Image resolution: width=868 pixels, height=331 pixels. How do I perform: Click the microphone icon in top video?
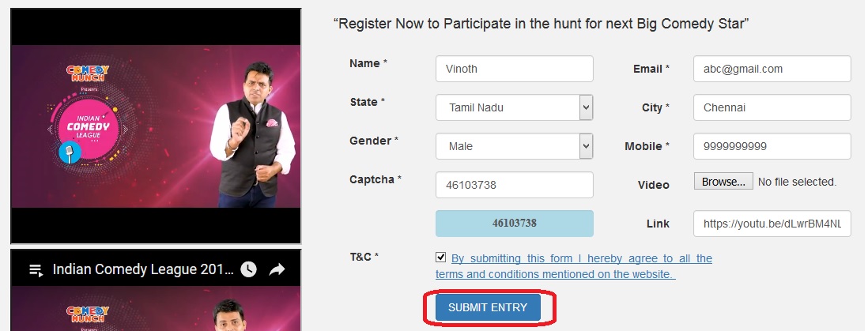(70, 152)
